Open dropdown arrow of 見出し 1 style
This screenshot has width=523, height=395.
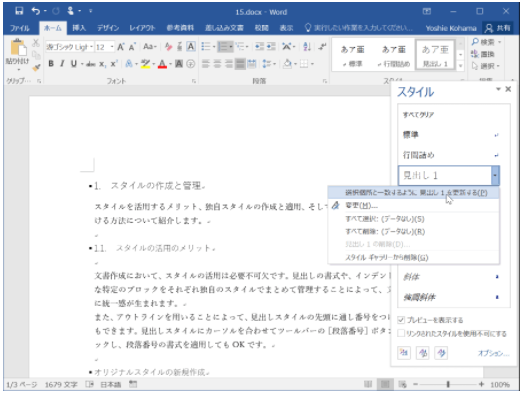point(495,175)
